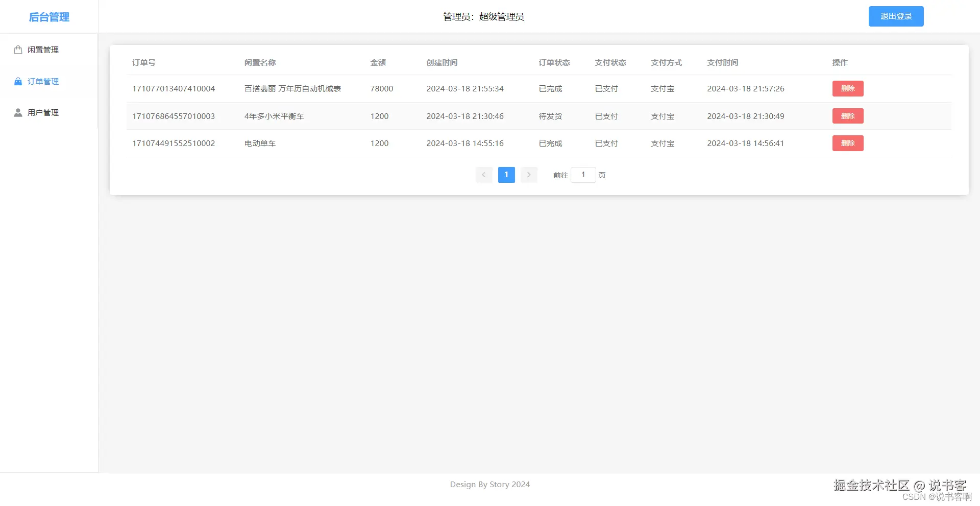Select the 闲置管理 bag icon in sidebar

pyautogui.click(x=17, y=50)
